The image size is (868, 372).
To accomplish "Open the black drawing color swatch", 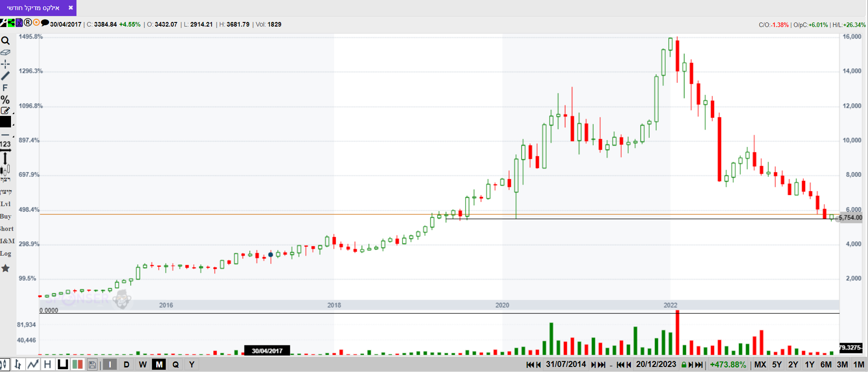I will [x=5, y=122].
